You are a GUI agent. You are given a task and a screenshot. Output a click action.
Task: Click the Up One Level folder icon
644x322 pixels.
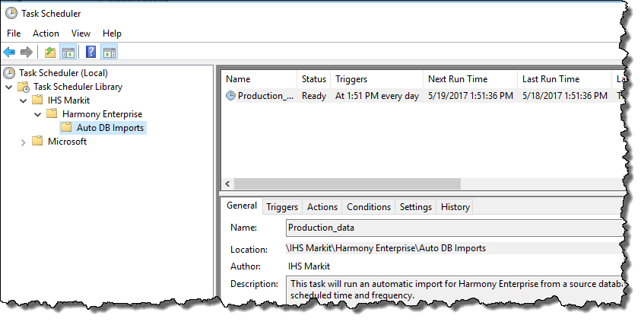click(x=50, y=53)
